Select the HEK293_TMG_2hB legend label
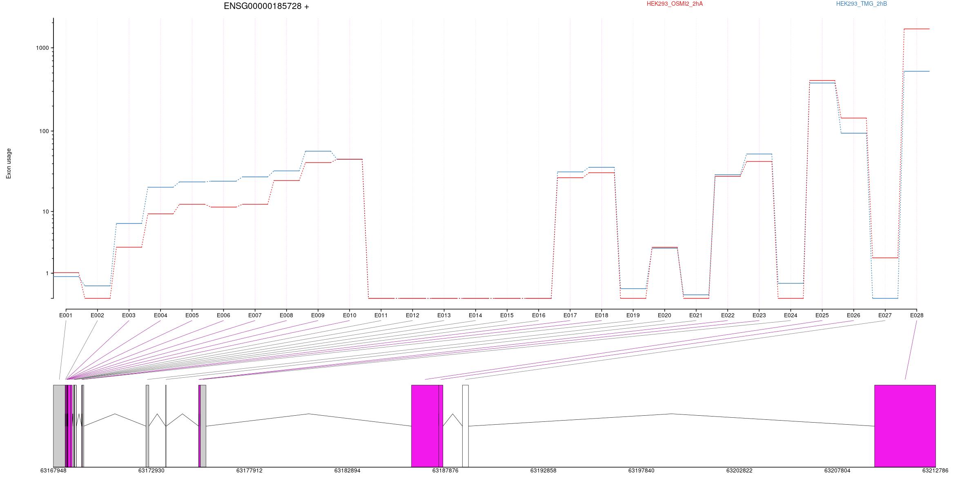The width and height of the screenshot is (980, 490). click(x=862, y=4)
